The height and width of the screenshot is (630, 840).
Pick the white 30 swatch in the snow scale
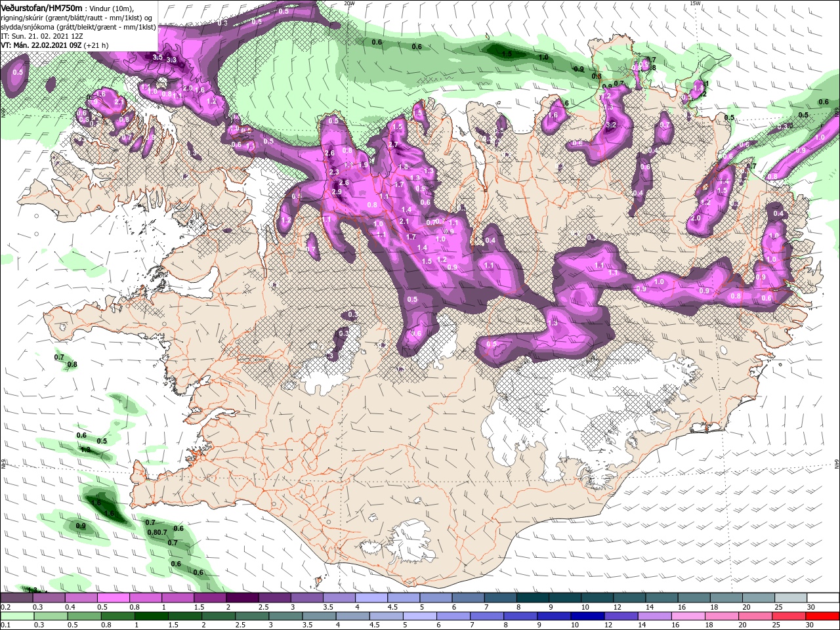(822, 598)
